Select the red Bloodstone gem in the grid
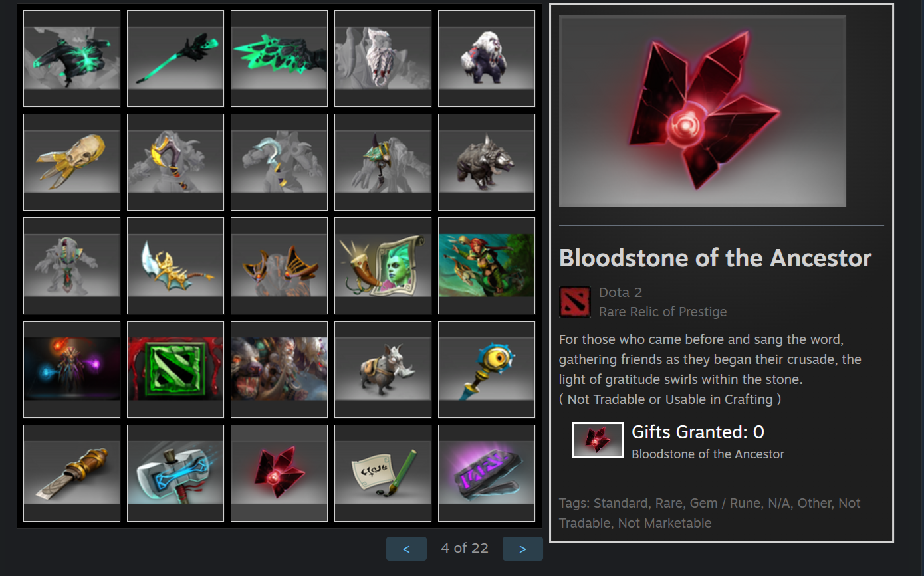Viewport: 924px width, 576px height. coord(279,473)
